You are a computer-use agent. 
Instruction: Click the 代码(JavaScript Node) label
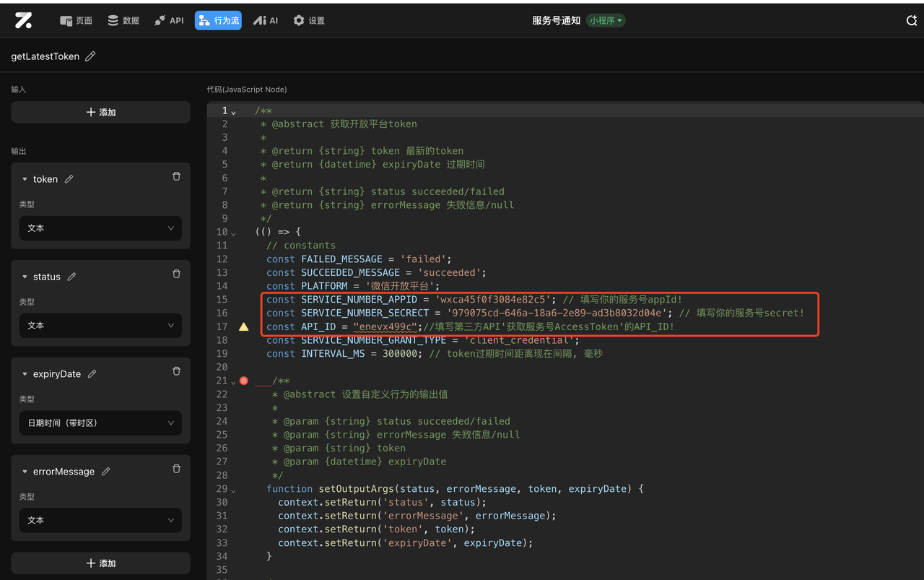[247, 90]
